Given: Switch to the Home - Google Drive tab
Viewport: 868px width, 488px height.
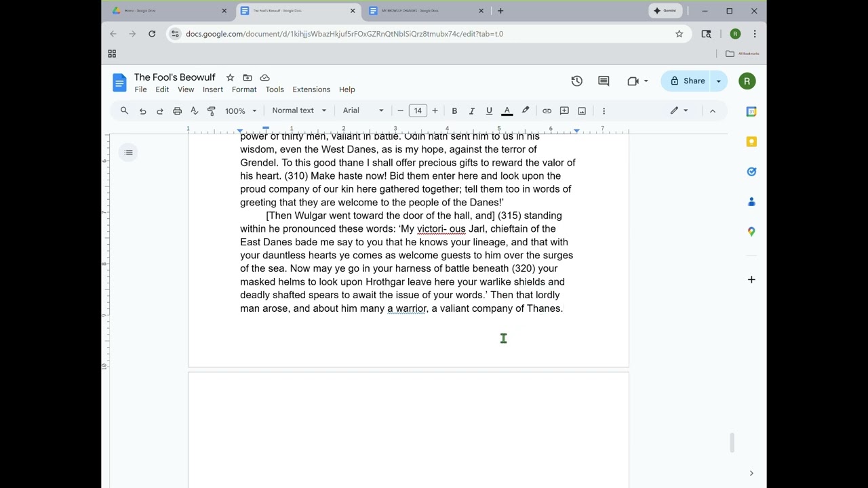Looking at the screenshot, I should (170, 11).
